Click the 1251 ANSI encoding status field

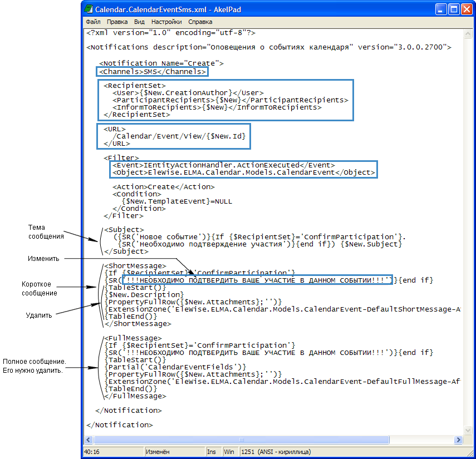(276, 452)
